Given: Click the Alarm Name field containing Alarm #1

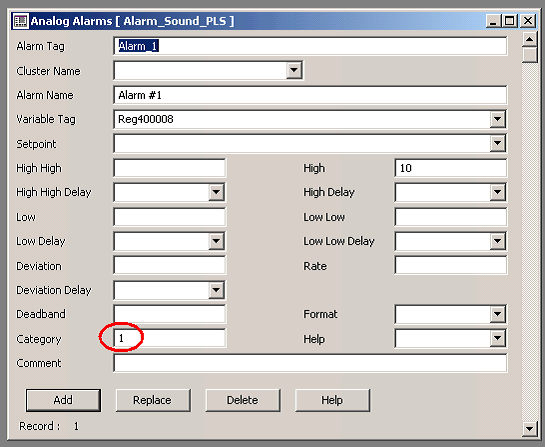Looking at the screenshot, I should pos(310,95).
